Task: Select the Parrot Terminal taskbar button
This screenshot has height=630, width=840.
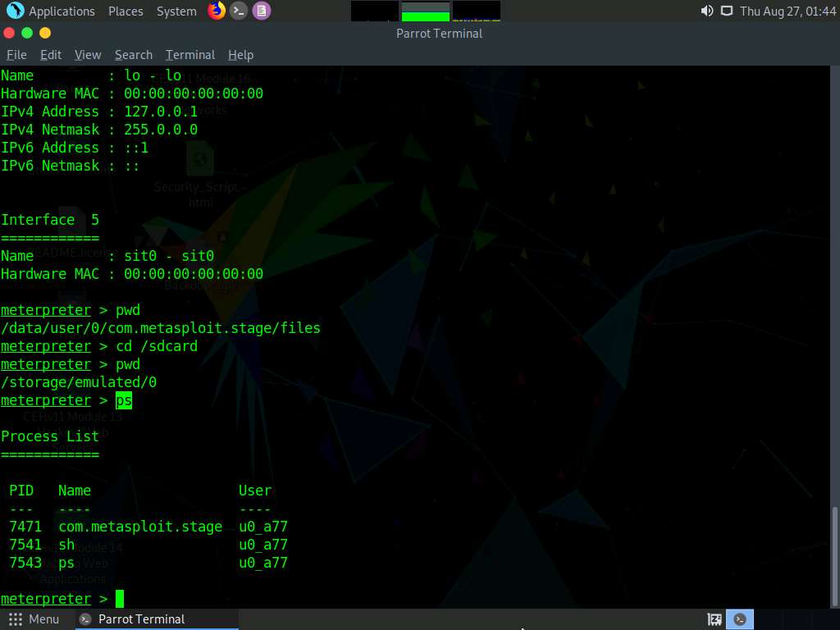Action: tap(148, 619)
